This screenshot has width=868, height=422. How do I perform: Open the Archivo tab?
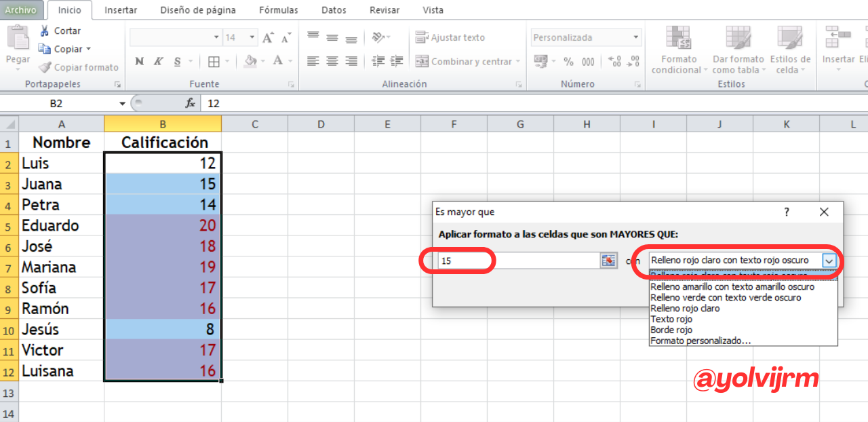(x=21, y=9)
